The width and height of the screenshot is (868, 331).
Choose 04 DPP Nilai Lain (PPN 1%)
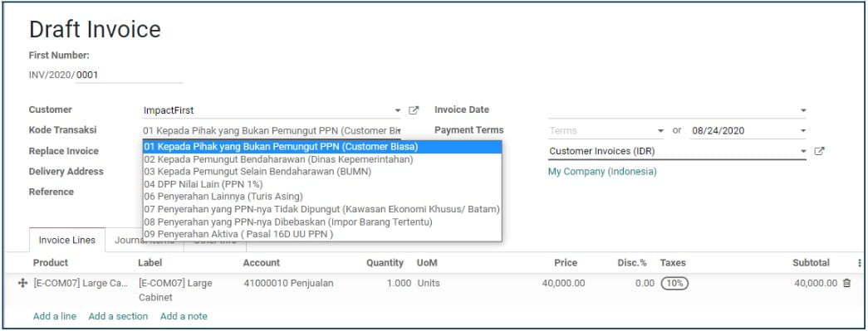[x=322, y=184]
